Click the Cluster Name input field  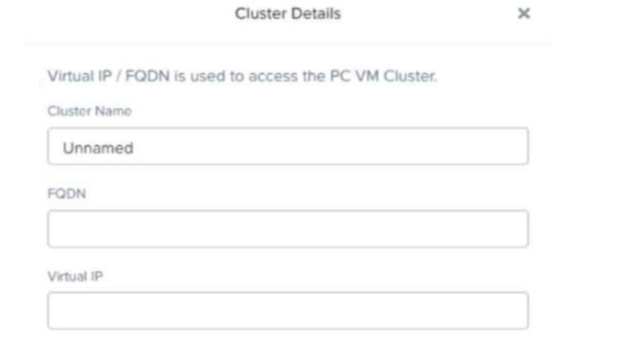287,147
